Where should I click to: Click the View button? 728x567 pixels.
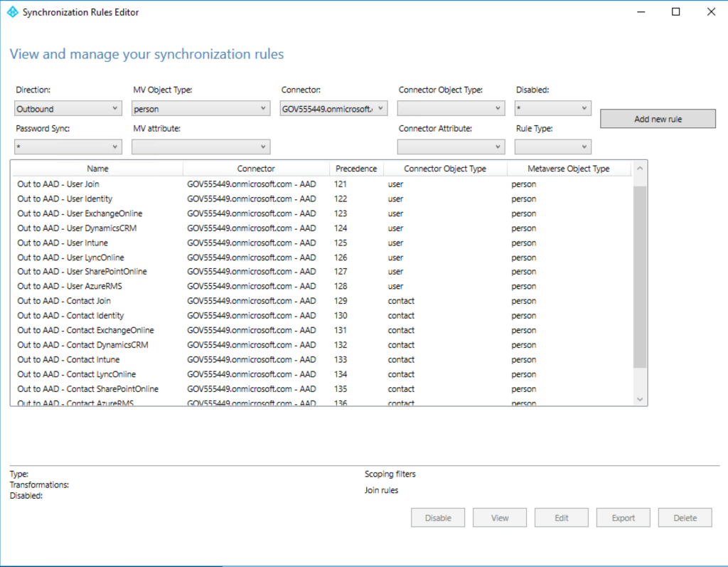499,517
